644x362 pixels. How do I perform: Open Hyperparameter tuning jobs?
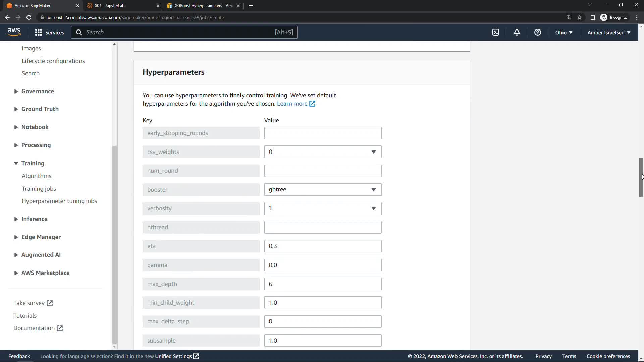pyautogui.click(x=59, y=201)
